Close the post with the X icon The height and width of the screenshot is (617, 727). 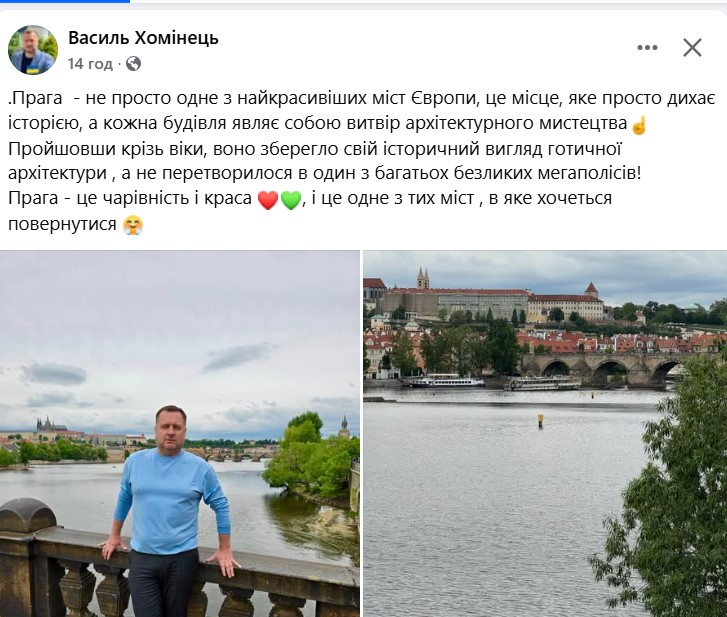pos(692,47)
